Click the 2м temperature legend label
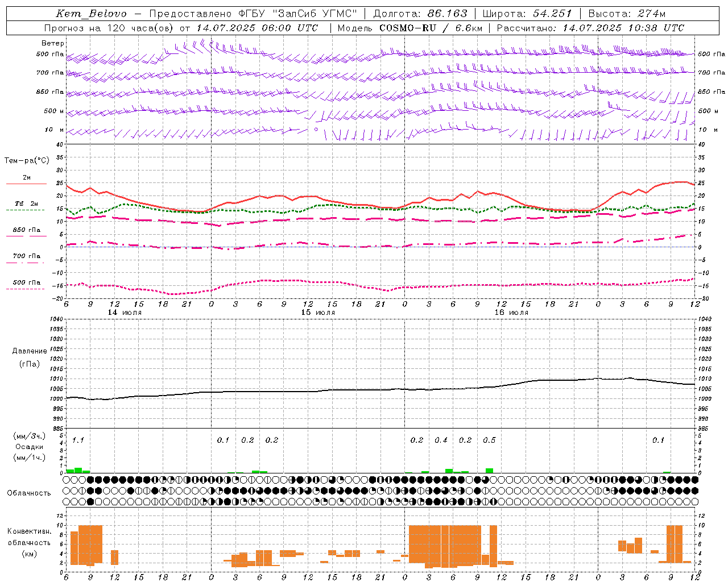Image resolution: width=728 pixels, height=582 pixels. click(26, 177)
